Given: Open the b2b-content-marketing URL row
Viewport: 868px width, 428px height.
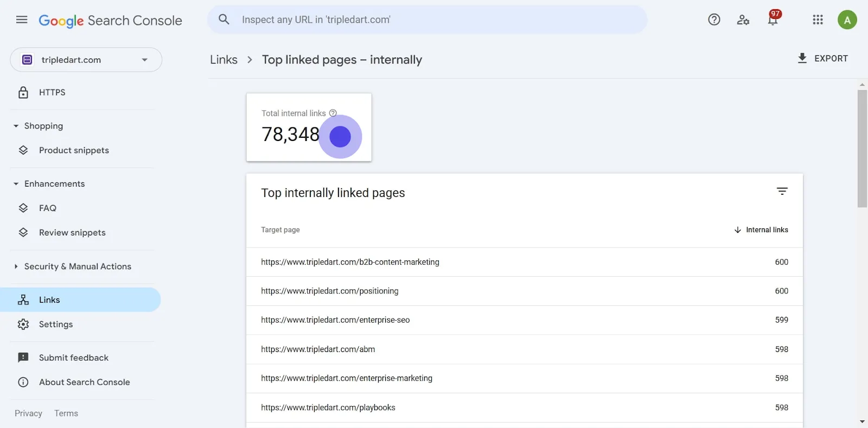Looking at the screenshot, I should pyautogui.click(x=525, y=262).
